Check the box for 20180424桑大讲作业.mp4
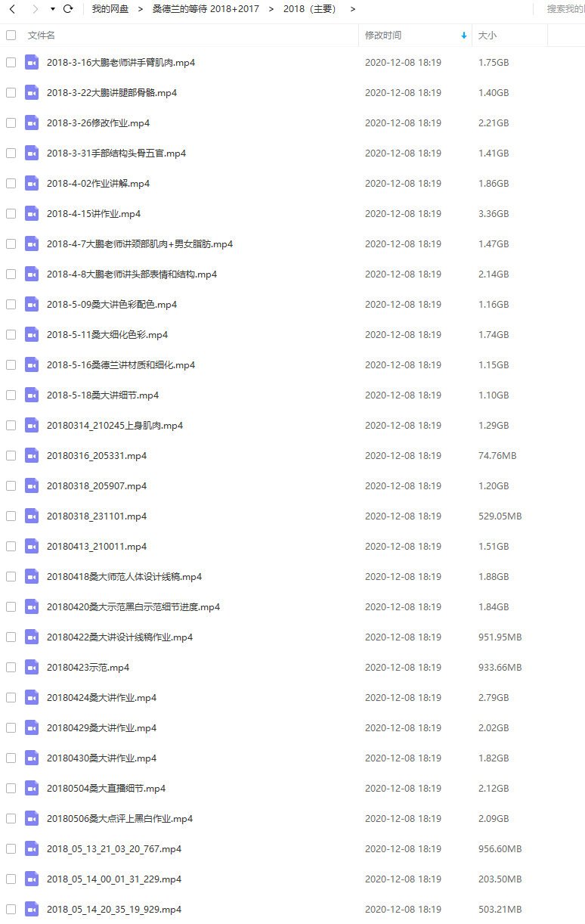Viewport: 585px width, 924px height. (x=11, y=697)
